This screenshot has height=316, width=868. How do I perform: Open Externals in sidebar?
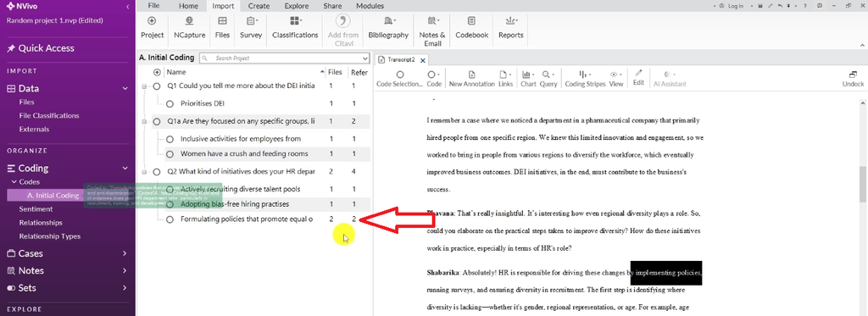click(x=34, y=130)
